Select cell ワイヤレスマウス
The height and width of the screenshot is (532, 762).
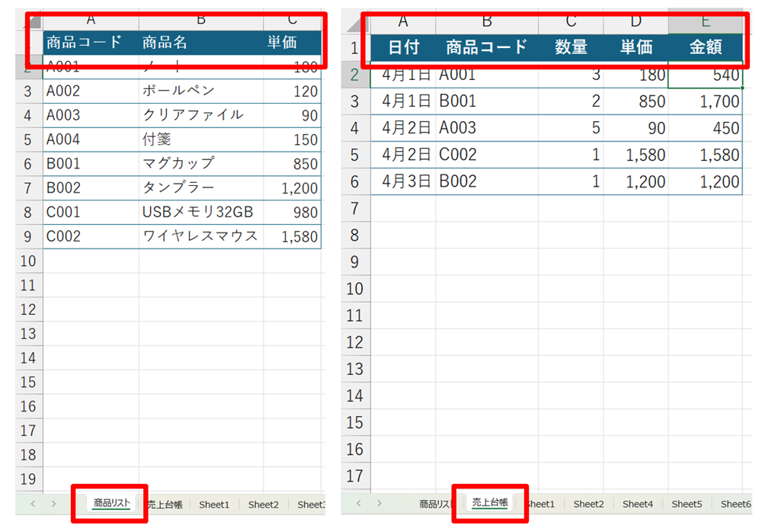click(x=201, y=237)
